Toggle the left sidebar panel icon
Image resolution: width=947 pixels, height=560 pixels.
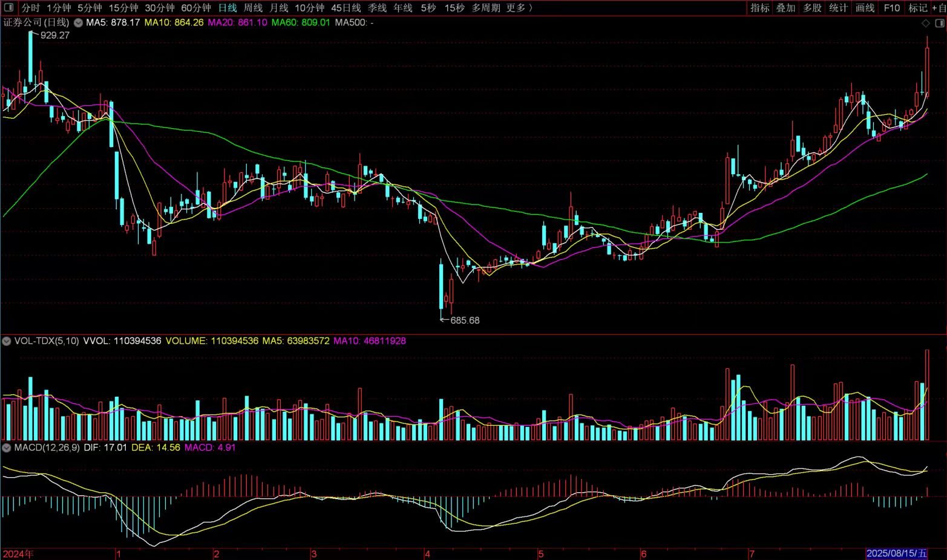pos(8,8)
